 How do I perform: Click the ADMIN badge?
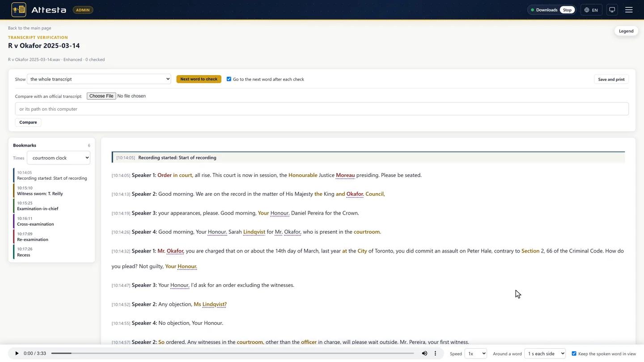point(83,10)
